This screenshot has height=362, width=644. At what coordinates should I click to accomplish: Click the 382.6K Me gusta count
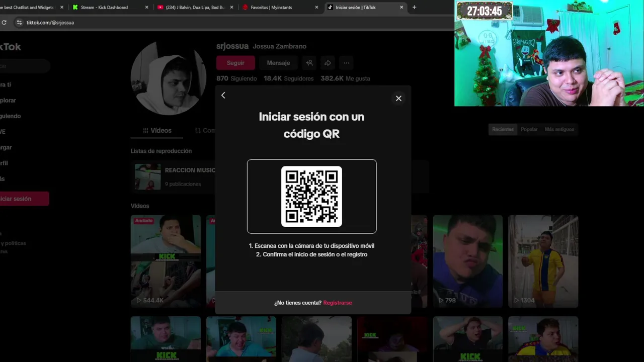[x=345, y=78]
